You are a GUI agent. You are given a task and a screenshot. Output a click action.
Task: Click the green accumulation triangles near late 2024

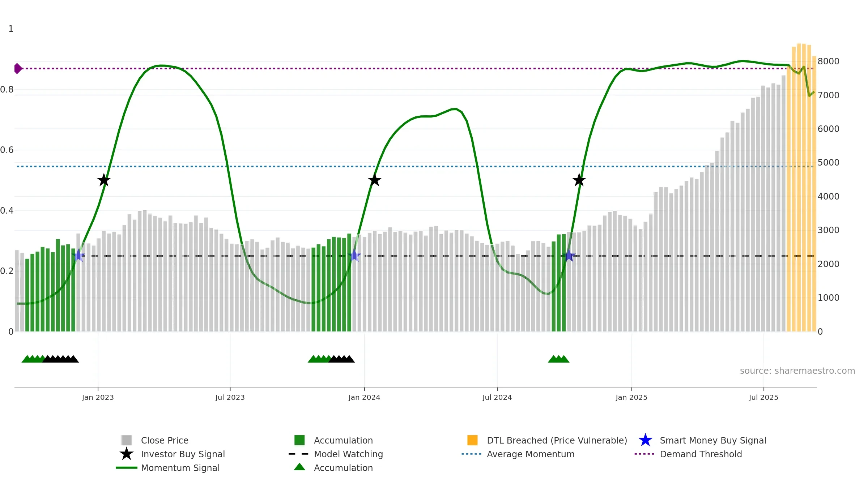pos(559,359)
